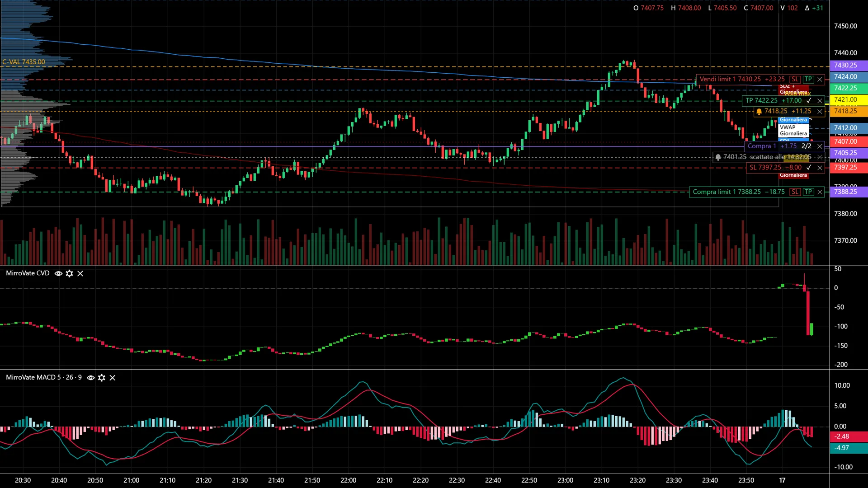868x488 pixels.
Task: Remove the MirroVate CVD indicator
Action: click(80, 273)
